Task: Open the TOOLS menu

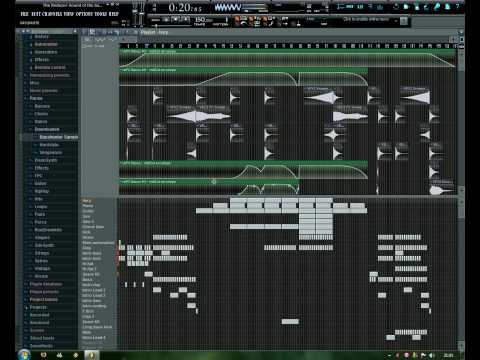Action: point(101,14)
